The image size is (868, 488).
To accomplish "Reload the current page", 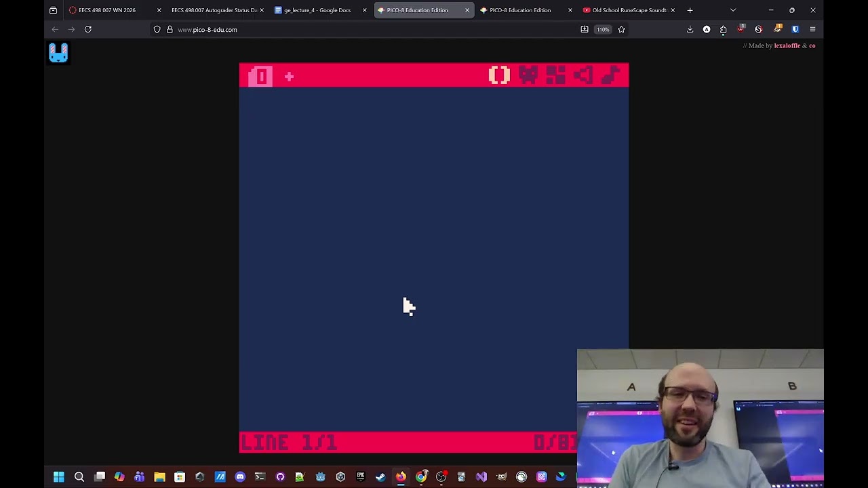I will click(87, 29).
